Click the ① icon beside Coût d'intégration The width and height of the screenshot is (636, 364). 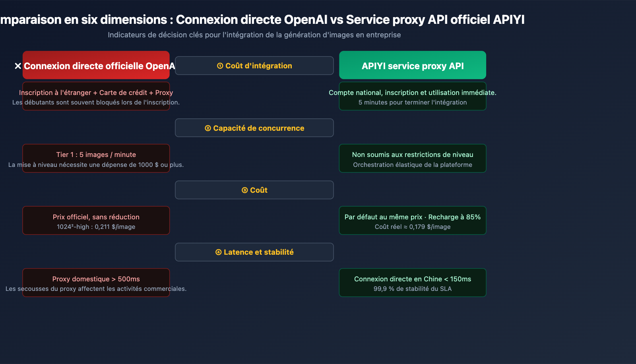[x=219, y=66]
